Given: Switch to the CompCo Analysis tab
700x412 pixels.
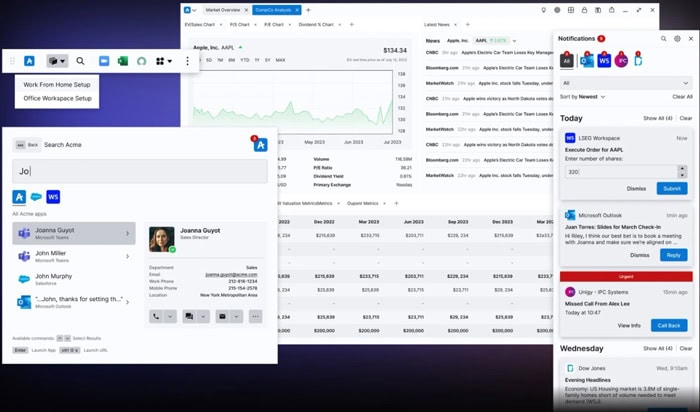Looking at the screenshot, I should click(273, 10).
